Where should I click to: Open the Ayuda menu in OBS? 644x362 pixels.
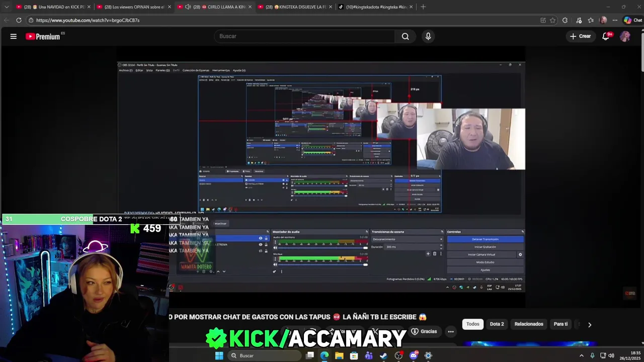point(239,70)
